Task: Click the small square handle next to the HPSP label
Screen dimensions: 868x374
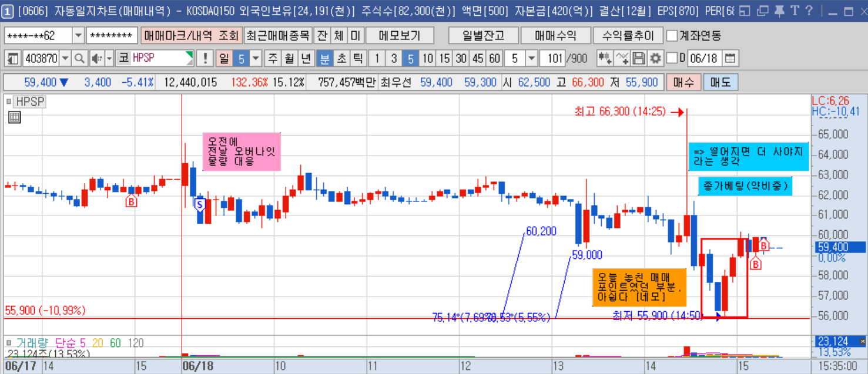Action: [9, 102]
